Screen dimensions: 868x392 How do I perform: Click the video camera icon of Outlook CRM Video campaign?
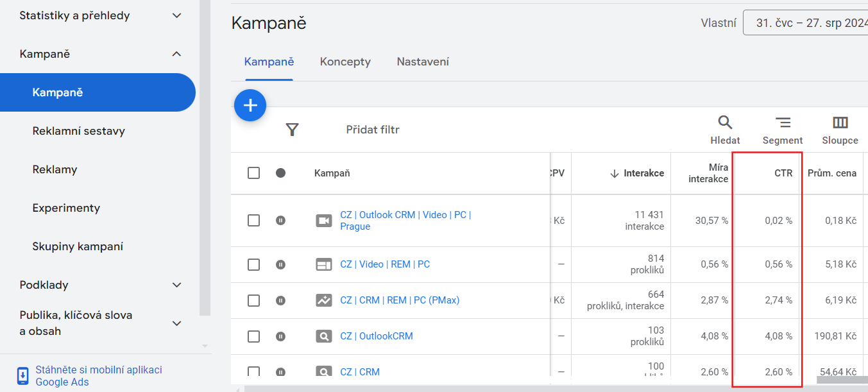tap(324, 221)
